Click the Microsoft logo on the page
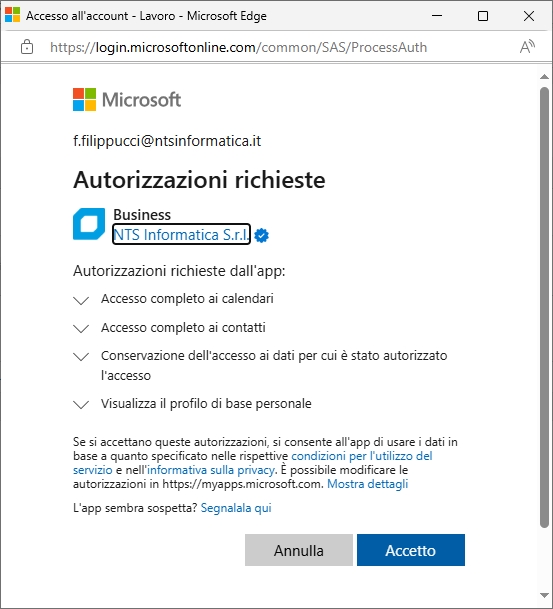 tap(127, 99)
